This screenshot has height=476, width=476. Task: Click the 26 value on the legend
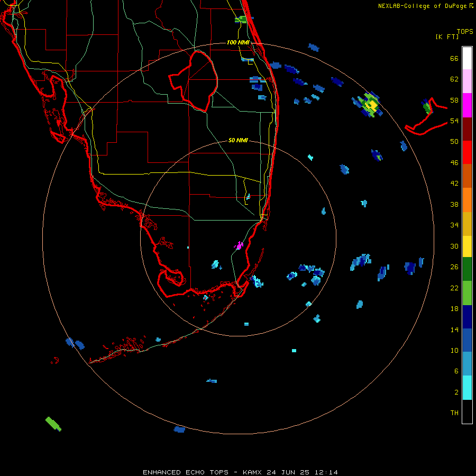[x=454, y=267]
